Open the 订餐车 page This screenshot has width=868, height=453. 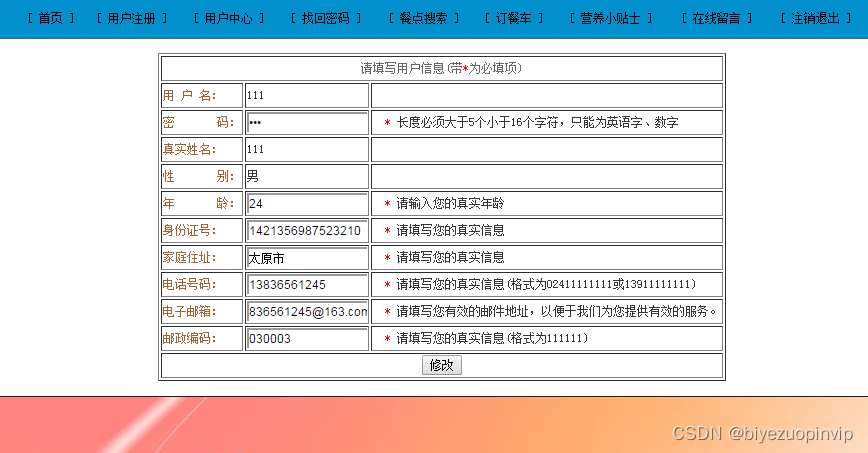pos(514,18)
